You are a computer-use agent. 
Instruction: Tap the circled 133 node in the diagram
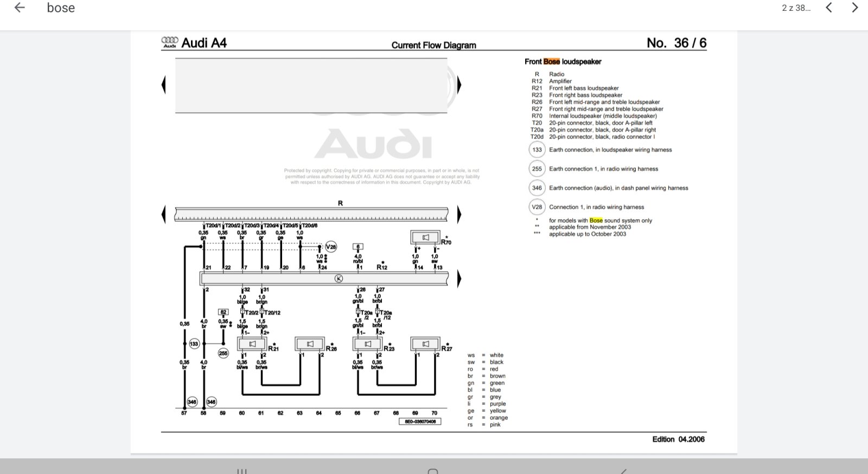coord(194,344)
